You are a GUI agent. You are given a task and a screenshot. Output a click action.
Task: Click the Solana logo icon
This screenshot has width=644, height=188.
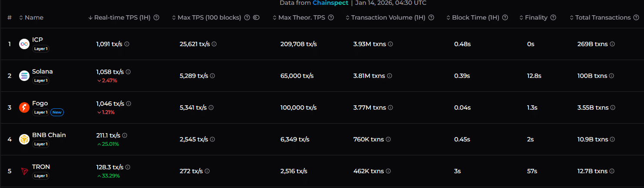click(24, 76)
